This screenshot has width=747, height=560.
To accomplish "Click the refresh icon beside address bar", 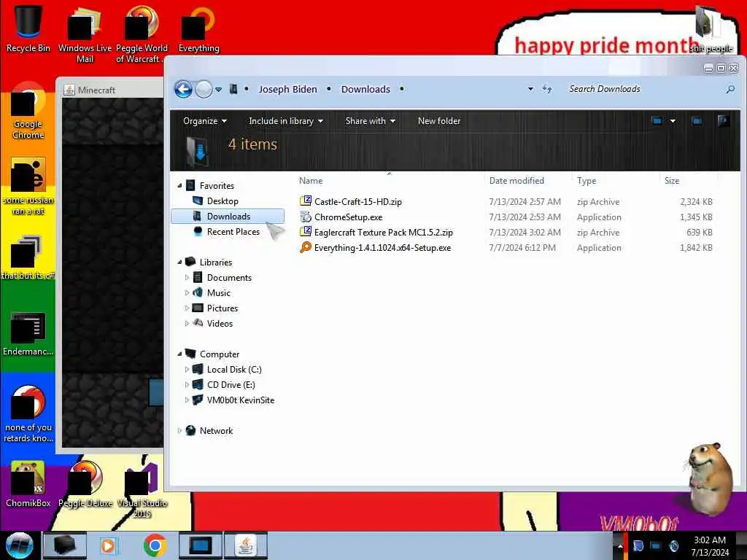I will pos(547,89).
